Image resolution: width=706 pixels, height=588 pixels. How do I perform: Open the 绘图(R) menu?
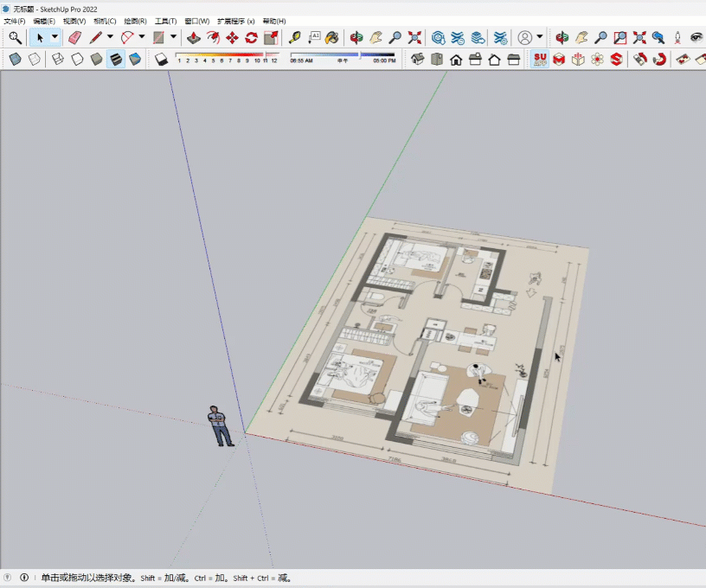tap(136, 21)
